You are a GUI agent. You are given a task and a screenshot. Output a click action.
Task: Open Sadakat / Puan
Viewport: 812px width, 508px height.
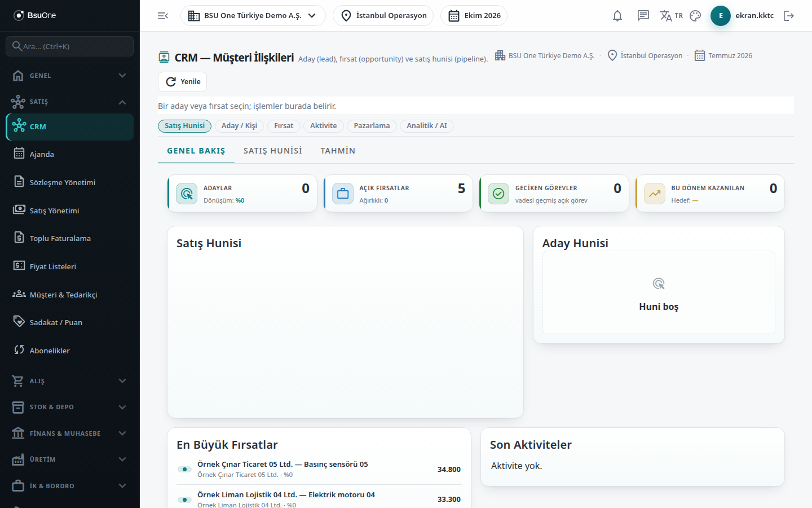pos(70,322)
